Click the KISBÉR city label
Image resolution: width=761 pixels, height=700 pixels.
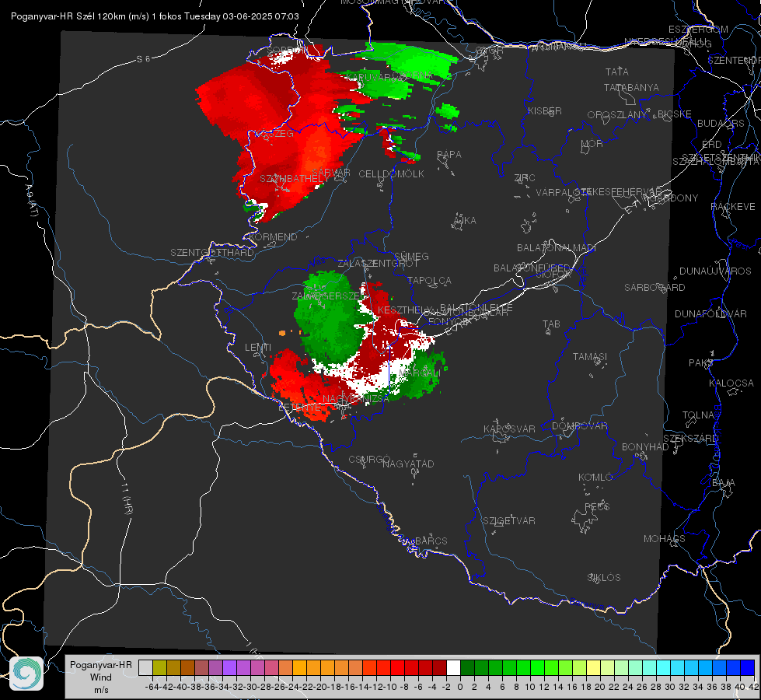pyautogui.click(x=545, y=111)
